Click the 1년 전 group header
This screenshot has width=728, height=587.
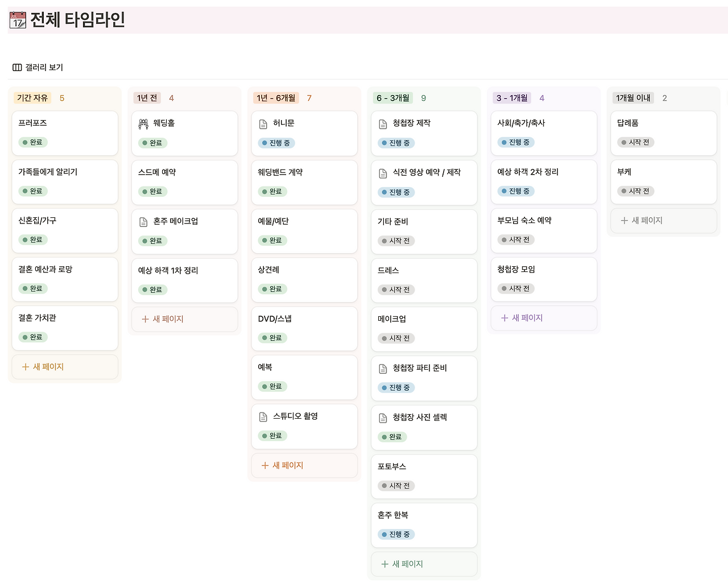tap(147, 97)
